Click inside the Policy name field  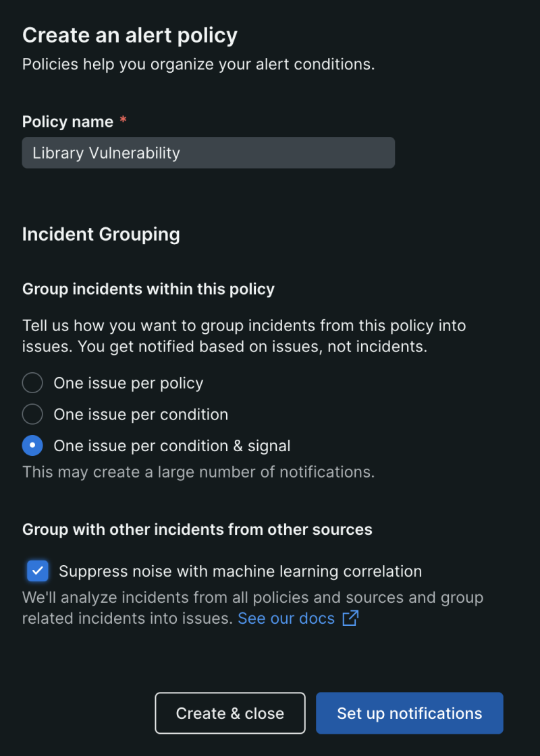[208, 152]
